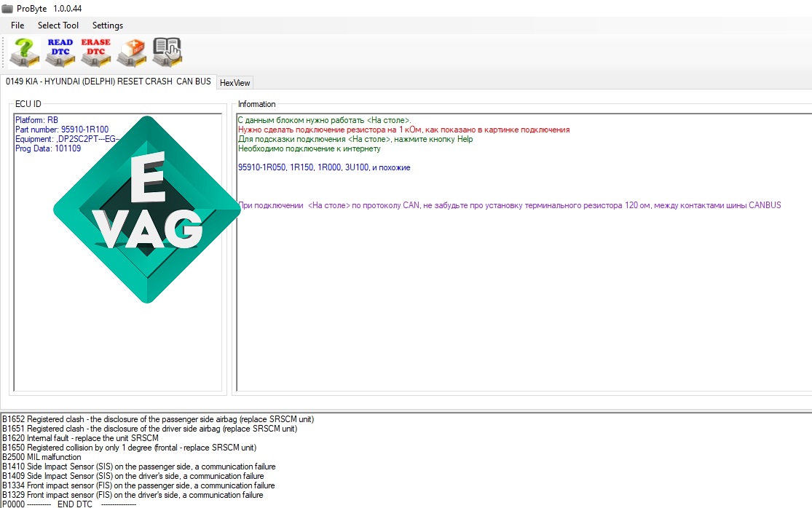Click the B2500 MIL malfunction line
Screen dimensions: 812x508
coord(42,457)
